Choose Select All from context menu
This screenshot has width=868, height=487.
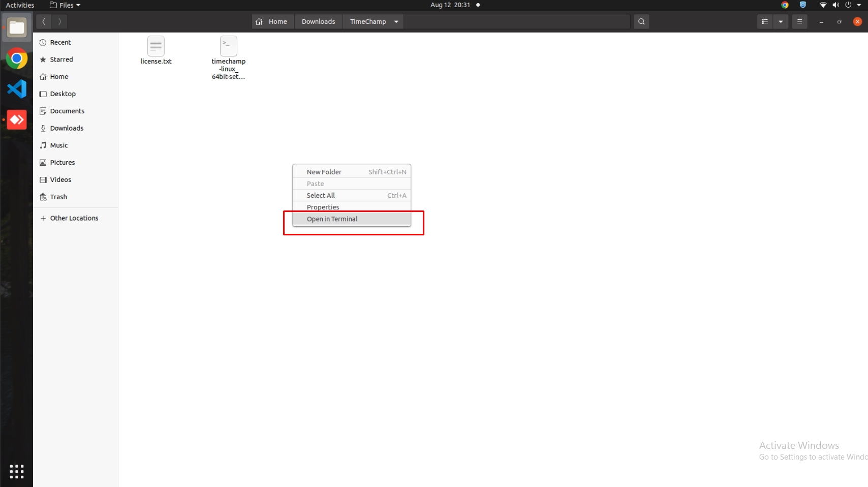[352, 195]
